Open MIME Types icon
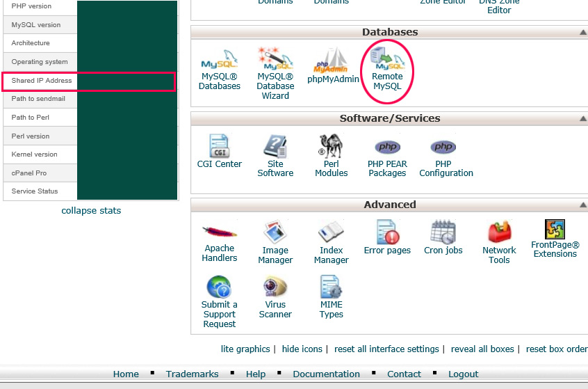The width and height of the screenshot is (588, 389). tap(331, 287)
